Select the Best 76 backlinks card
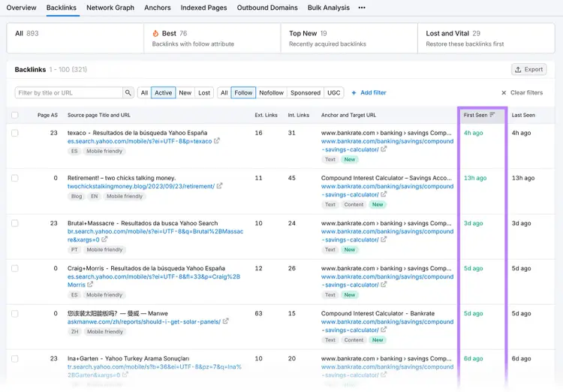 [212, 38]
